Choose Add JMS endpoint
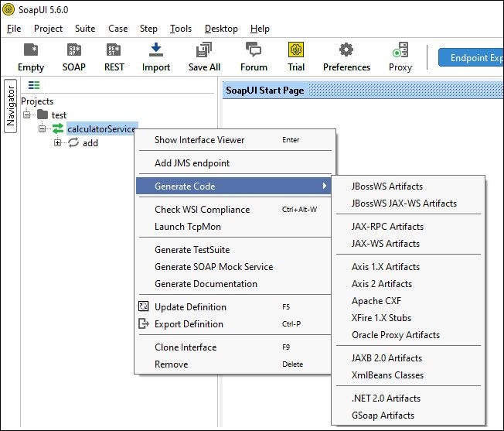 tap(235, 163)
